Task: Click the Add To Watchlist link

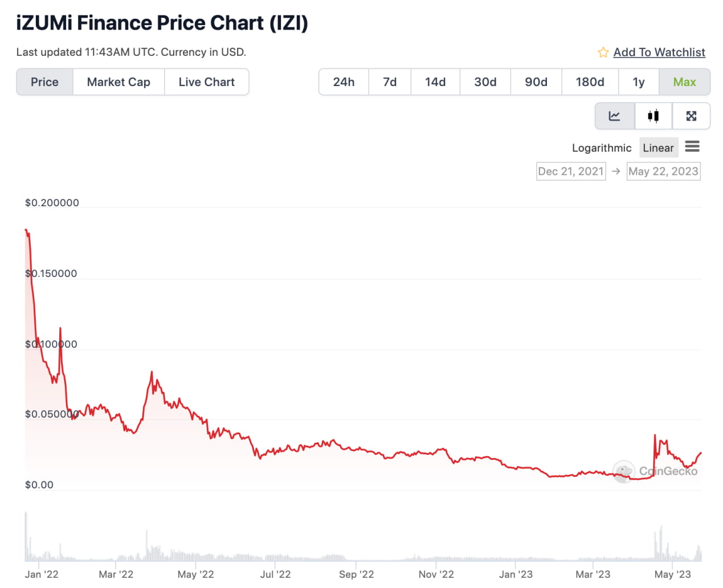Action: (659, 52)
